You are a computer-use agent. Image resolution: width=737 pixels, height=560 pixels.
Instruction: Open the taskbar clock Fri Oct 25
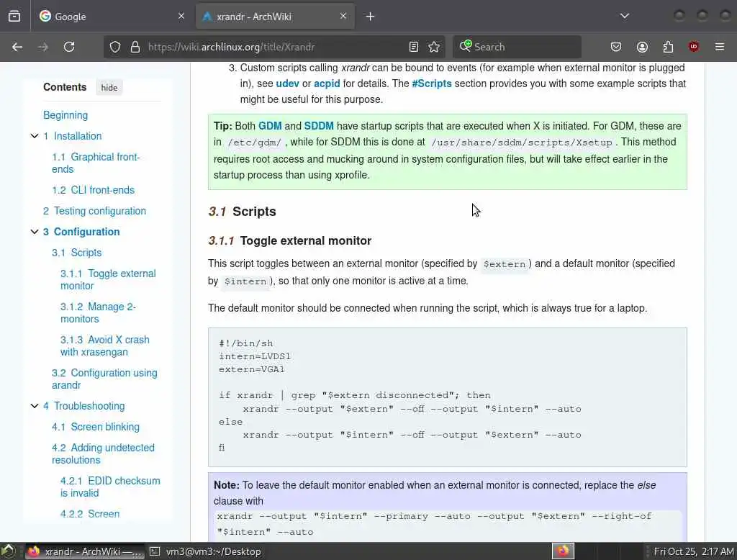click(694, 551)
